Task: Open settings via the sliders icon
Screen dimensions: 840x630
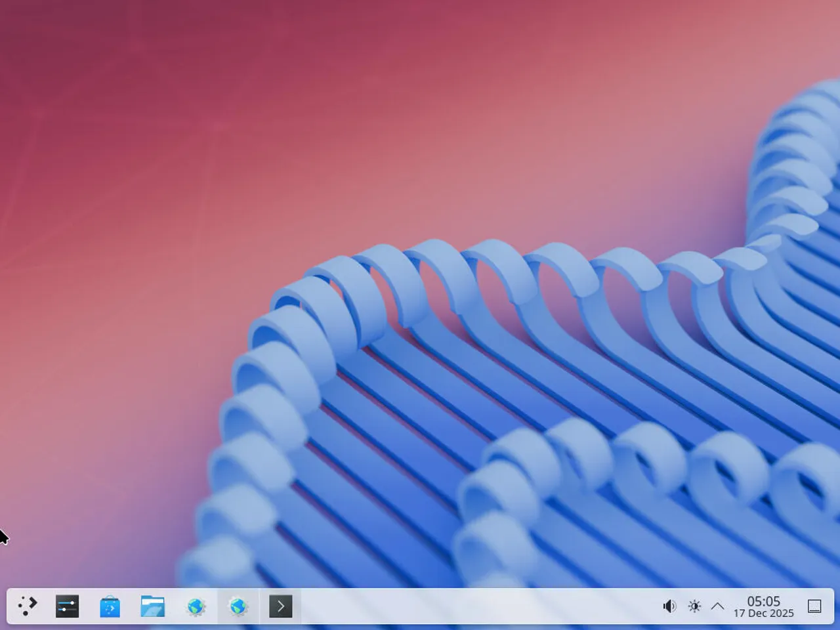Action: tap(67, 606)
